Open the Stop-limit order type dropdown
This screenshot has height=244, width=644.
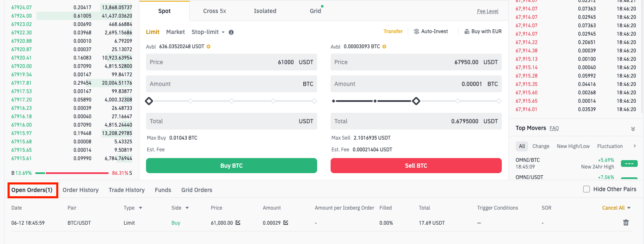coord(208,32)
